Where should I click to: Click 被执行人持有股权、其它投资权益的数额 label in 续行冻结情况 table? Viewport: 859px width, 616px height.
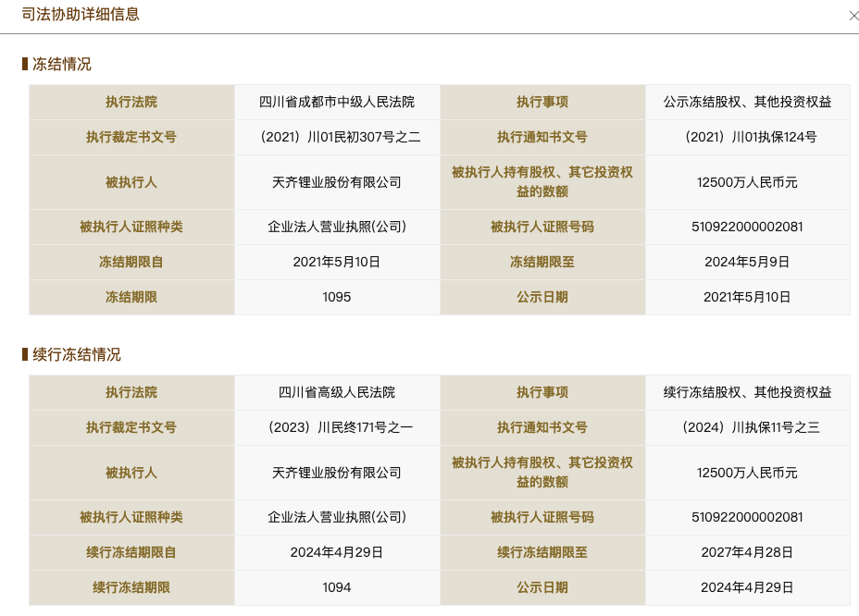tap(542, 472)
